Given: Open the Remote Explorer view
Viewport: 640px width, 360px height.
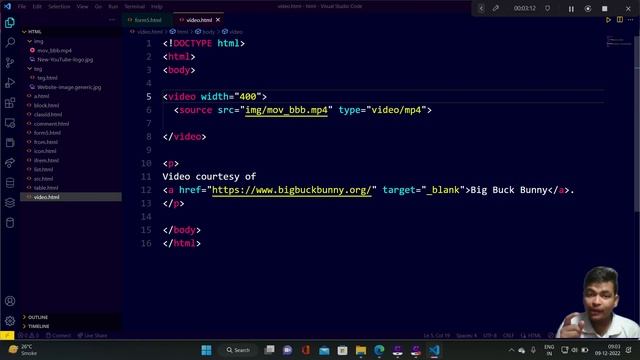Looking at the screenshot, I should click(x=10, y=122).
